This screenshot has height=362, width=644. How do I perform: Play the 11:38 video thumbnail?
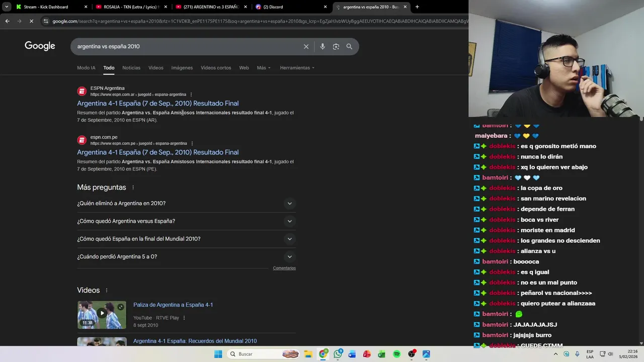point(102,315)
